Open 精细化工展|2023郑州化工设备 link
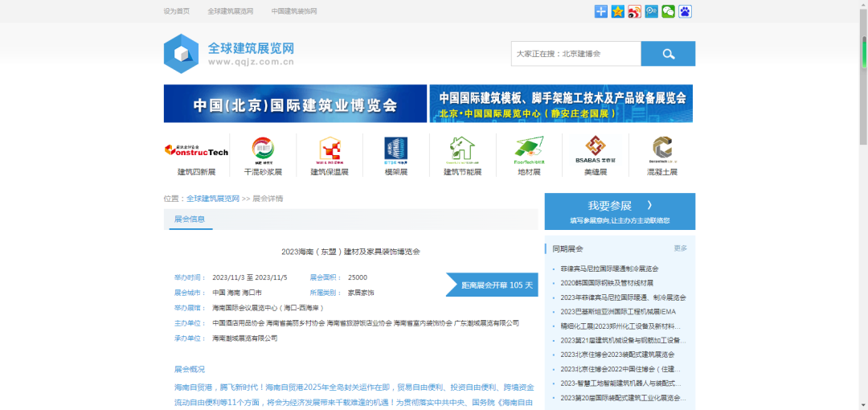The image size is (868, 410). pyautogui.click(x=620, y=326)
